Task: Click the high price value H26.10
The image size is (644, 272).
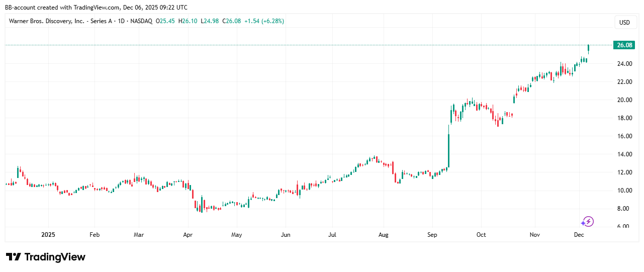Action: coord(190,21)
